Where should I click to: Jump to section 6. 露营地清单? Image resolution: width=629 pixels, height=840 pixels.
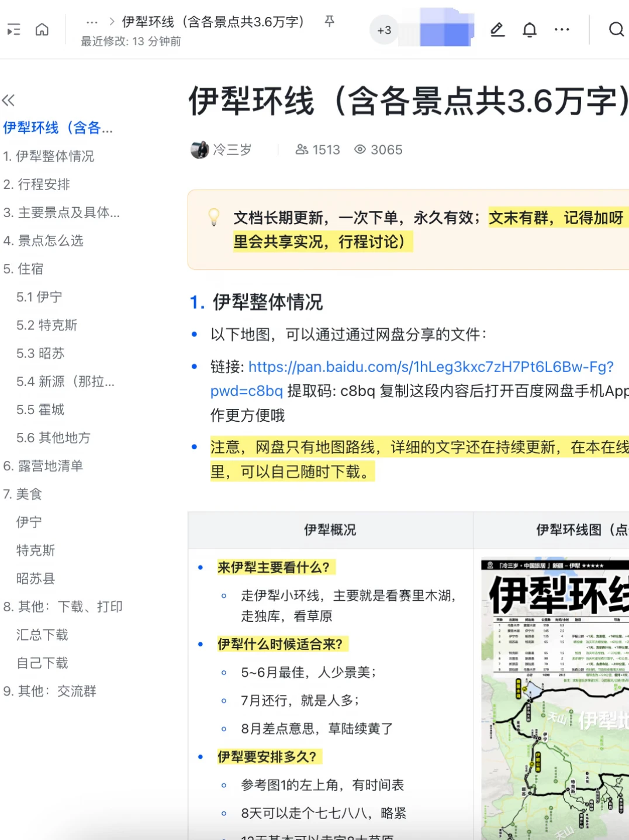[x=43, y=466]
